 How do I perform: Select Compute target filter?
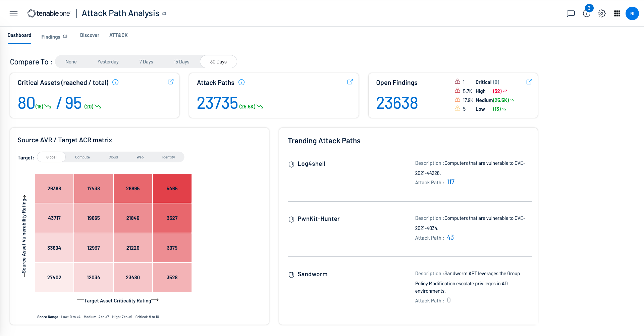click(x=83, y=157)
